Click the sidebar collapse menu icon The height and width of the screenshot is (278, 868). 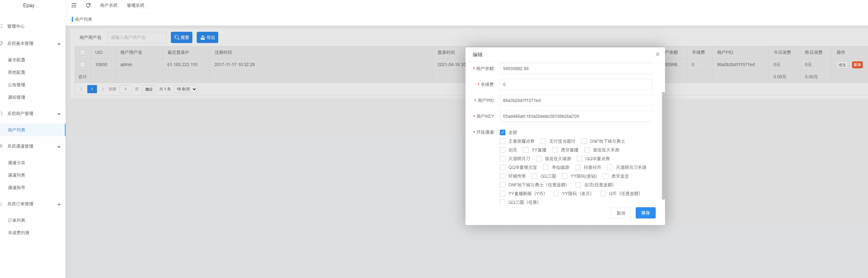(74, 5)
